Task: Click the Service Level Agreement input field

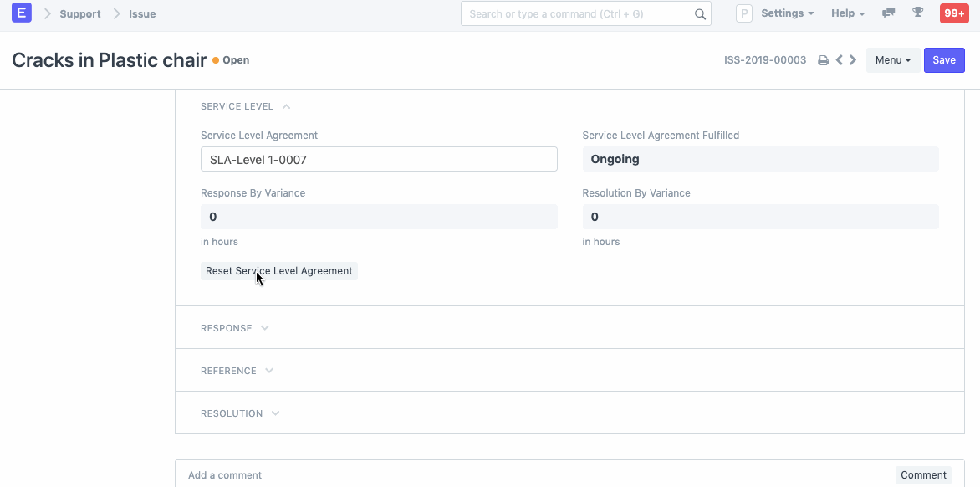Action: pos(379,159)
